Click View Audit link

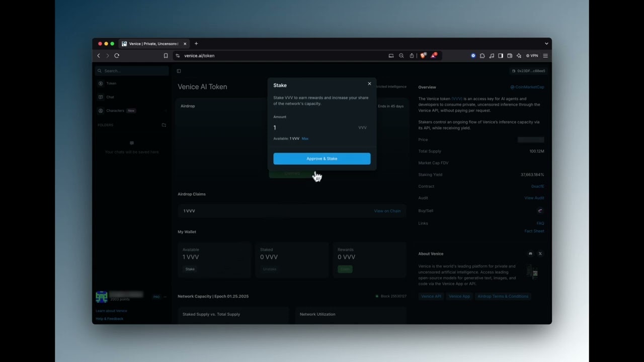pos(534,198)
